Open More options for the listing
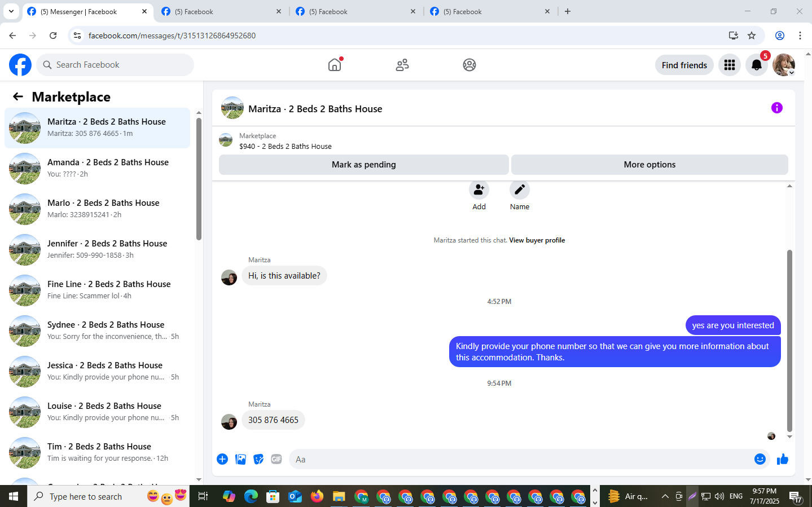Viewport: 812px width, 507px height. tap(649, 165)
